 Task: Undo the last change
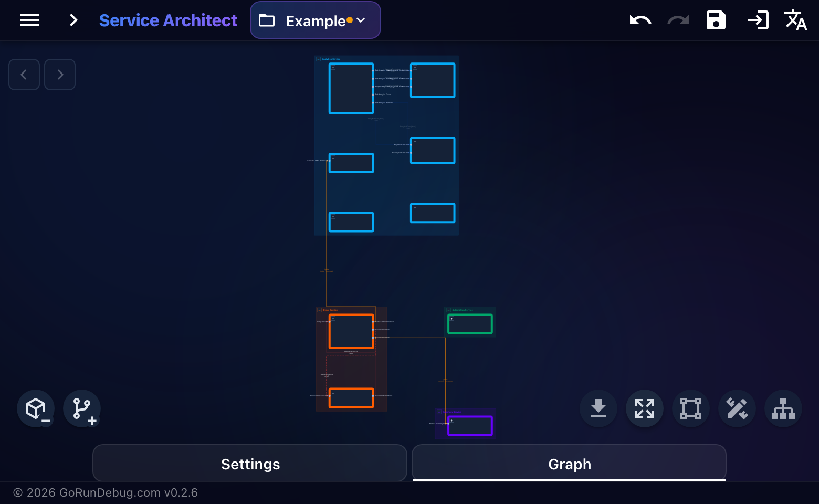pos(640,20)
